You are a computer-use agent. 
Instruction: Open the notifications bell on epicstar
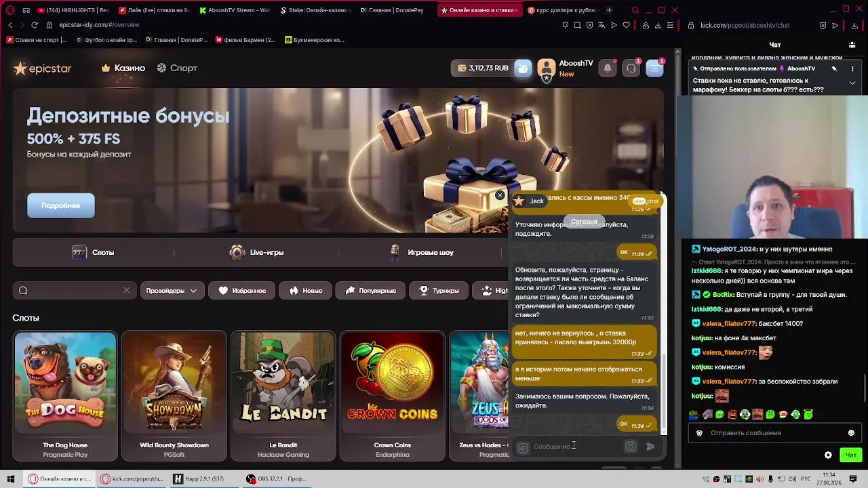click(608, 68)
